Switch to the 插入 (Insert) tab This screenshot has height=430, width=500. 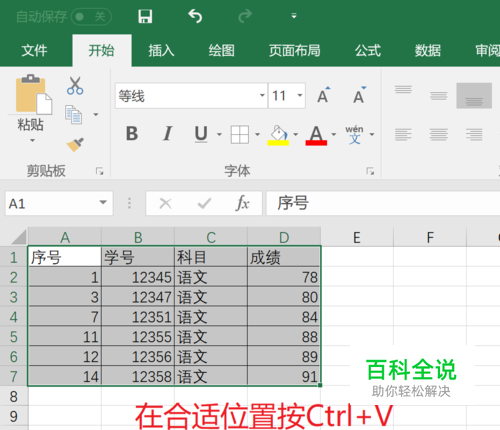161,51
